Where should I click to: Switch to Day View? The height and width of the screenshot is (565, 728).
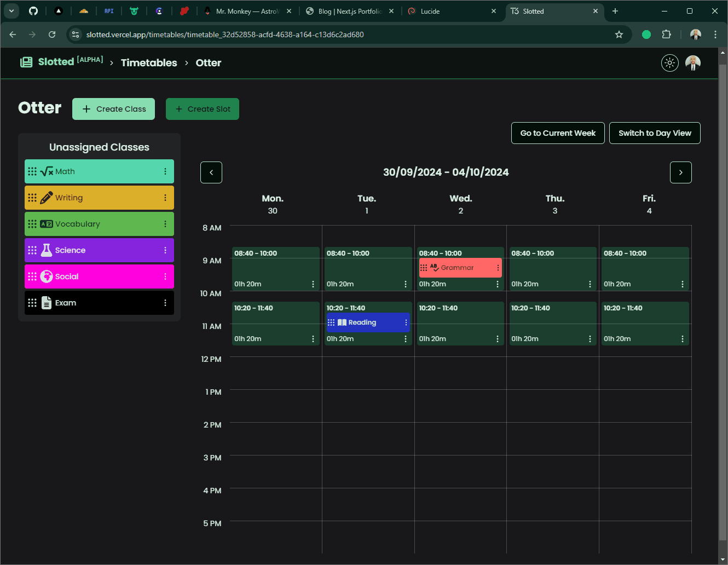pos(655,133)
